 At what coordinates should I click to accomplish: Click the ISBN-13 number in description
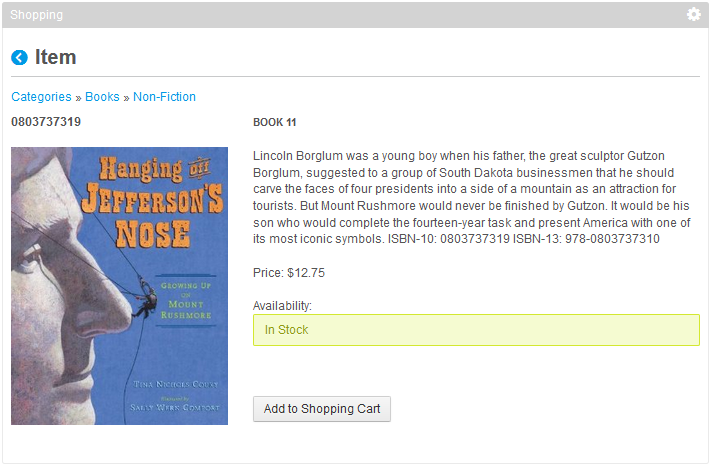[612, 239]
